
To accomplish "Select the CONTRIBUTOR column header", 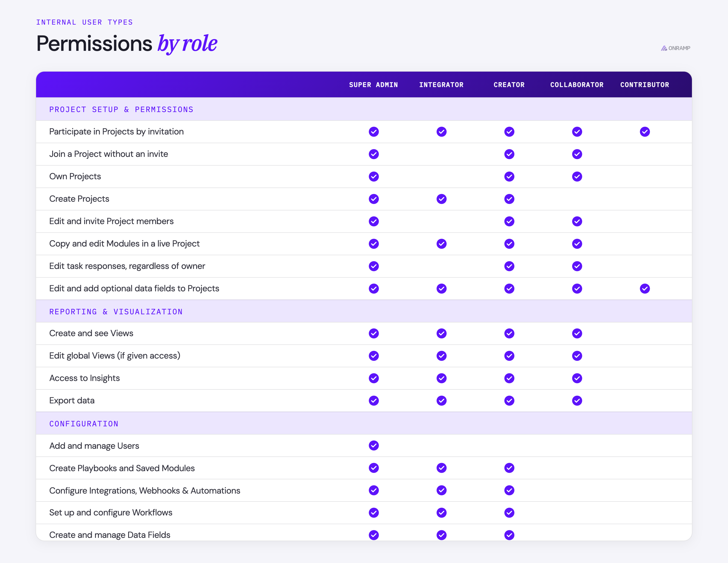I will [x=645, y=85].
